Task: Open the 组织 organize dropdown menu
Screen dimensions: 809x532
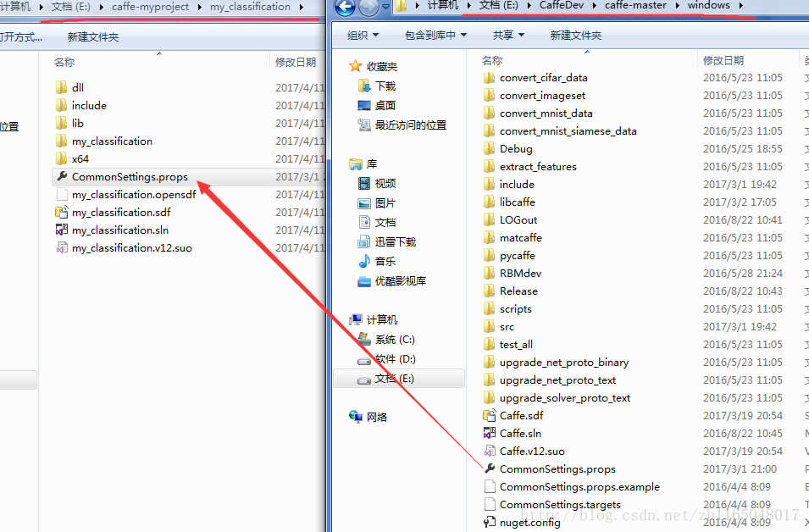Action: (x=363, y=35)
